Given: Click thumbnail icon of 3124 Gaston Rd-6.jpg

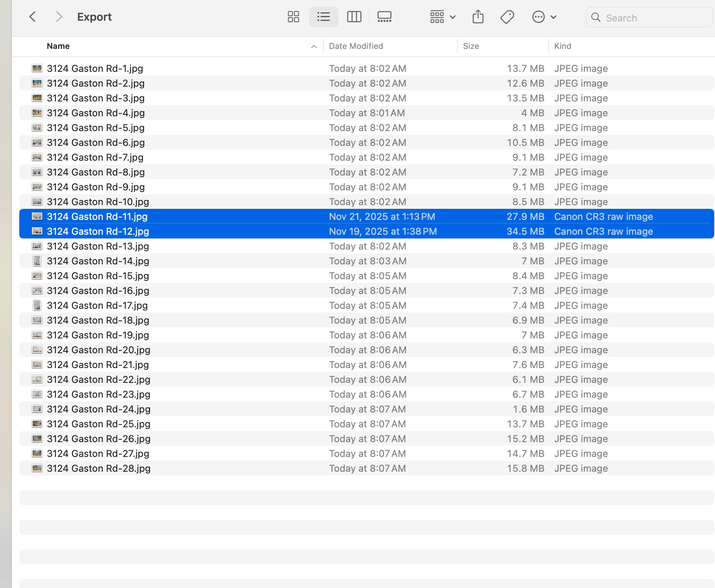Looking at the screenshot, I should click(37, 142).
